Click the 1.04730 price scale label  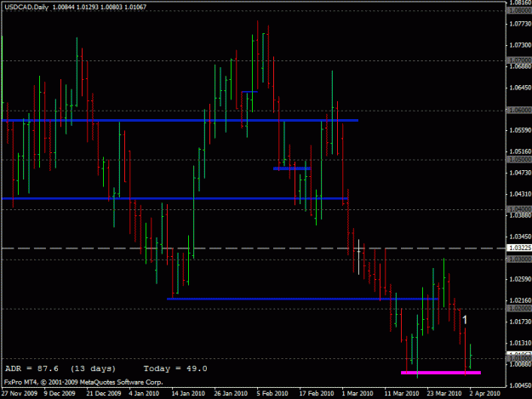pos(520,173)
